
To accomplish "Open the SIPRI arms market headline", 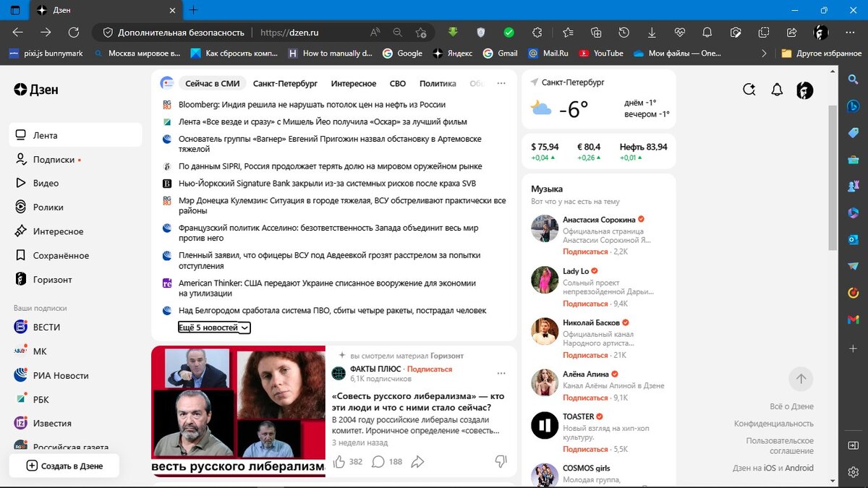I will coord(330,166).
